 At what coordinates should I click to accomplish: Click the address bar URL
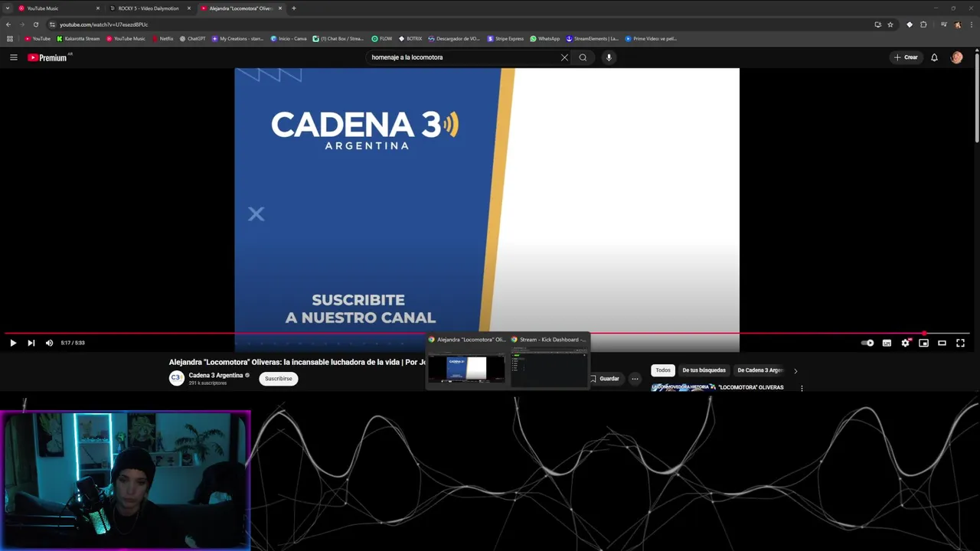(104, 24)
